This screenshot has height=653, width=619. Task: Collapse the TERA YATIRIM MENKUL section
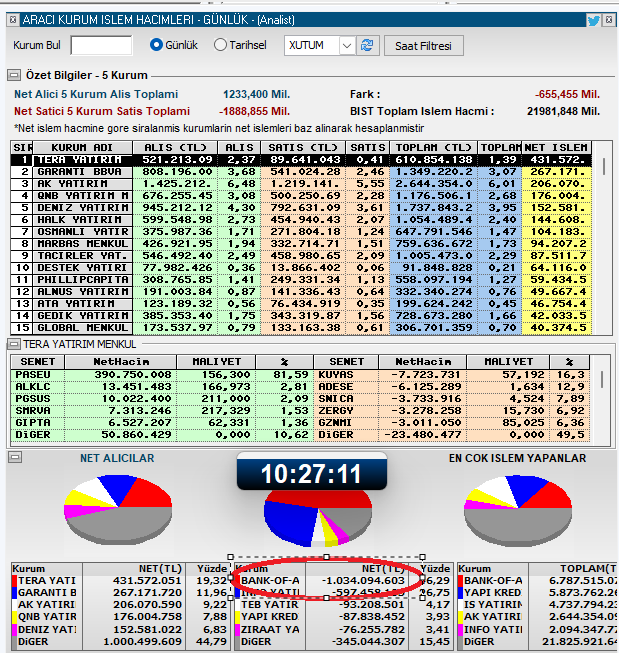point(14,344)
